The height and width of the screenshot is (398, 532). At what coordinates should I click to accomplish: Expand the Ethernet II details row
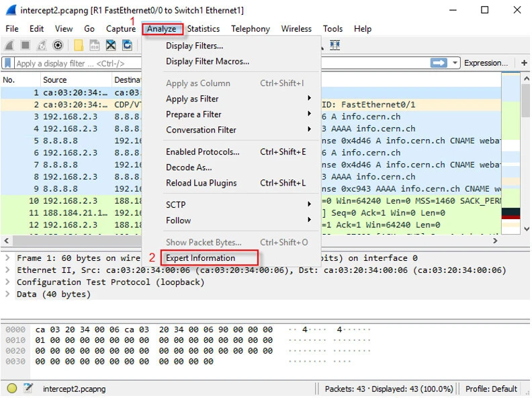tap(7, 270)
